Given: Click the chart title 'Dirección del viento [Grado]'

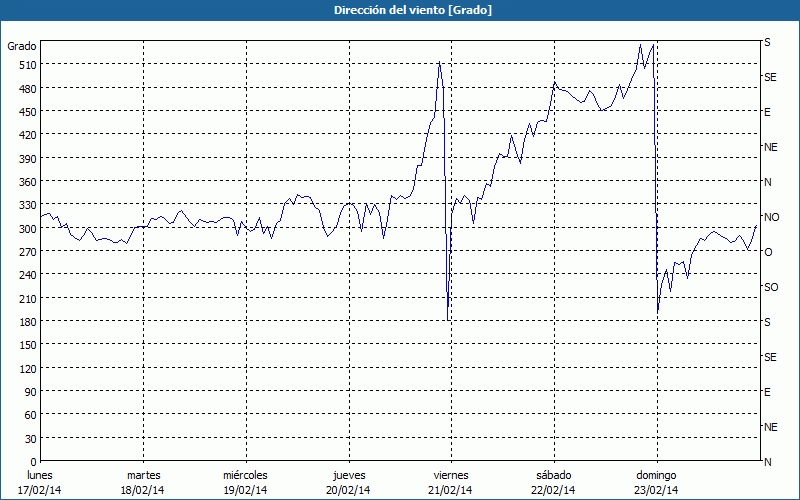Looking at the screenshot, I should click(x=399, y=10).
